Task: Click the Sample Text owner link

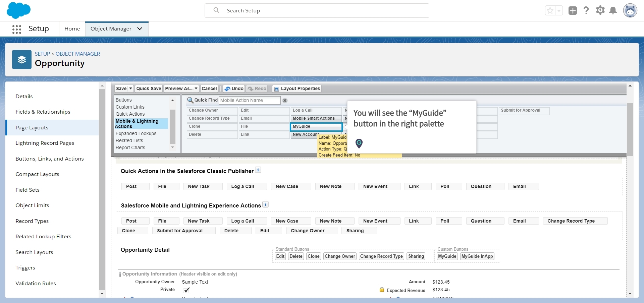Action: (x=195, y=282)
